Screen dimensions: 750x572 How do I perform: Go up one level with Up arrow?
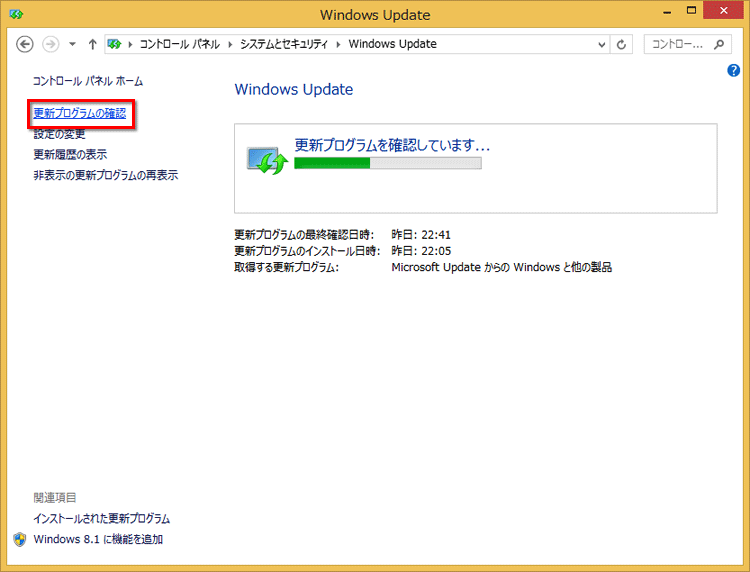coord(92,44)
